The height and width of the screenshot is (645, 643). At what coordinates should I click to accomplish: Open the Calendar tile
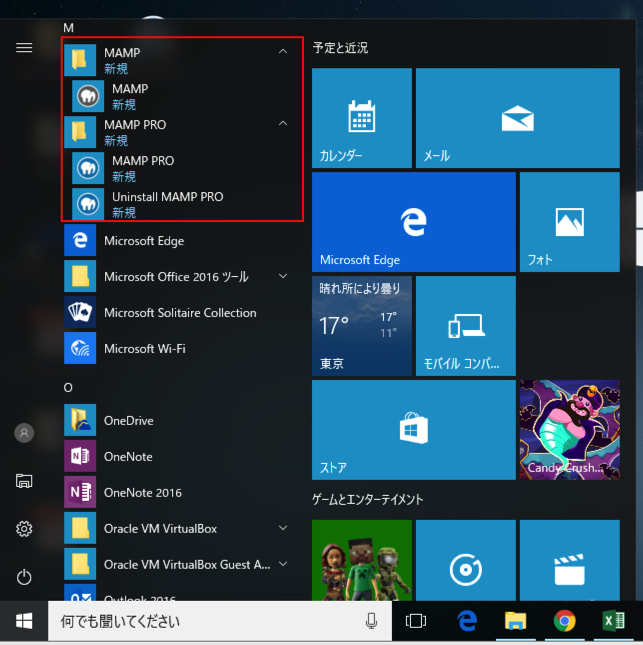(362, 118)
